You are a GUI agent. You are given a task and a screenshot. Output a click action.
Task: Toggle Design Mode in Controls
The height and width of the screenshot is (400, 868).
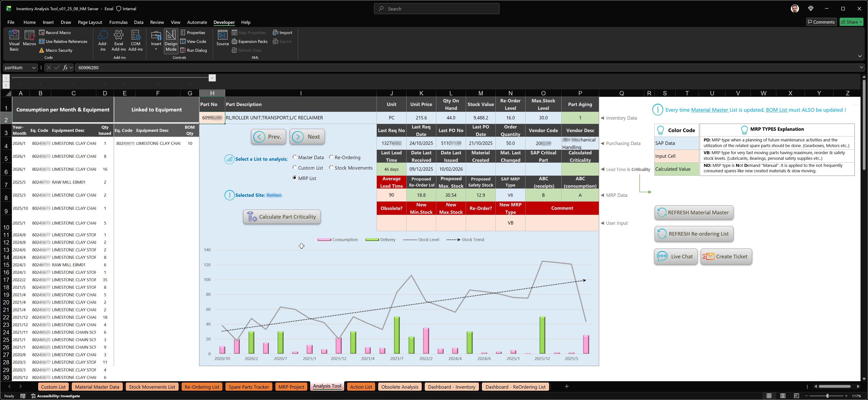[x=171, y=40]
